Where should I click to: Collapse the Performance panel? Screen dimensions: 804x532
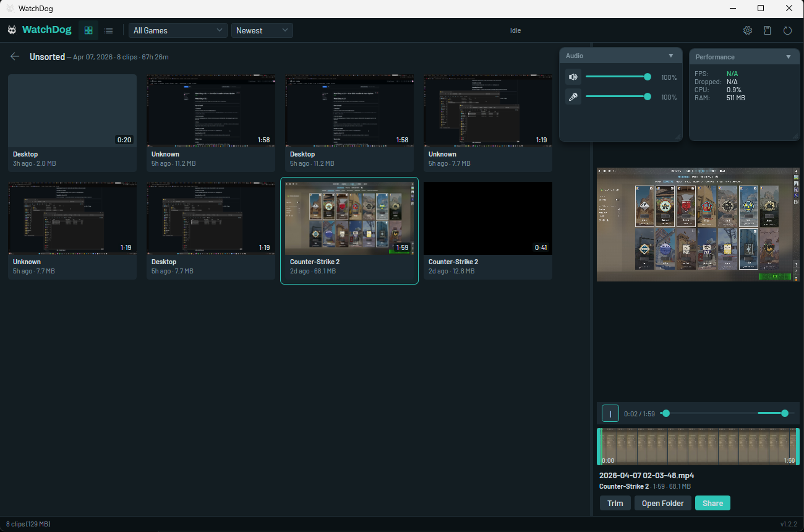click(789, 56)
